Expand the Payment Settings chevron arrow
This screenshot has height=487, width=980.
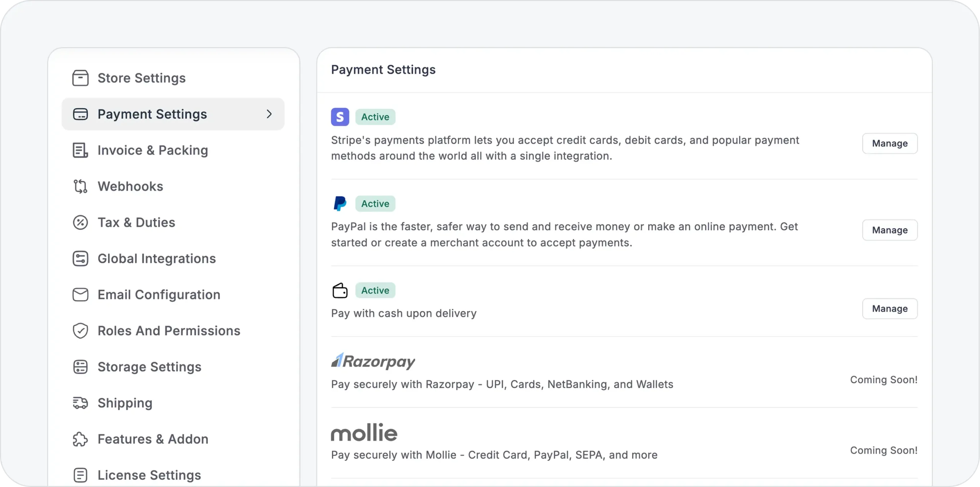click(x=269, y=114)
